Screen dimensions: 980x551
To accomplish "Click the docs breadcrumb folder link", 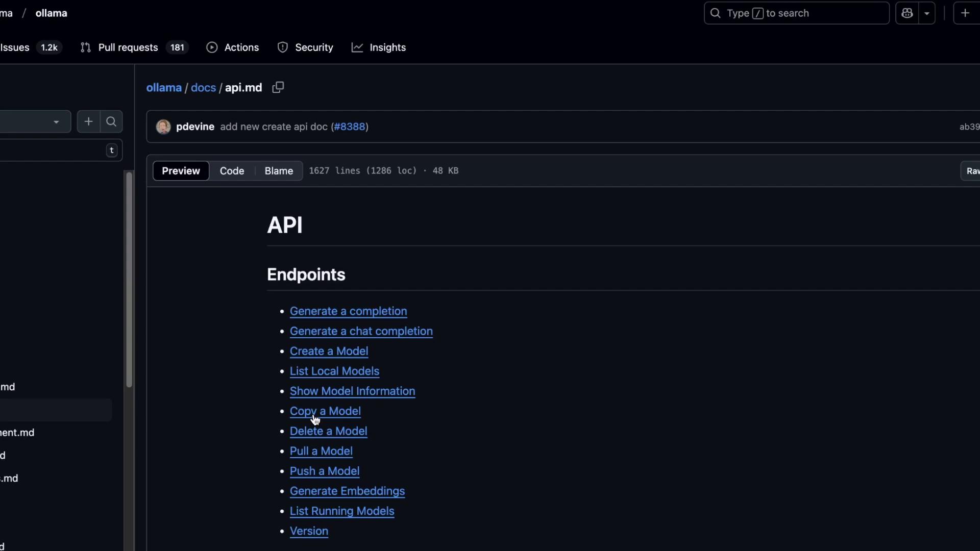I will pos(203,88).
